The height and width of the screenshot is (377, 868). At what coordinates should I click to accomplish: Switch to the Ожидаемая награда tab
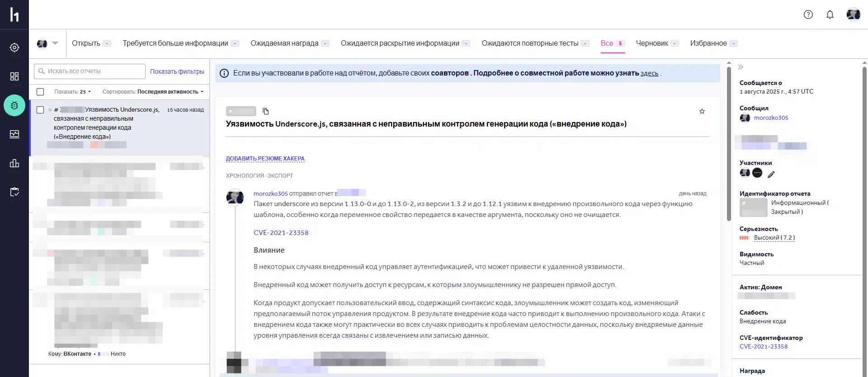coord(290,43)
